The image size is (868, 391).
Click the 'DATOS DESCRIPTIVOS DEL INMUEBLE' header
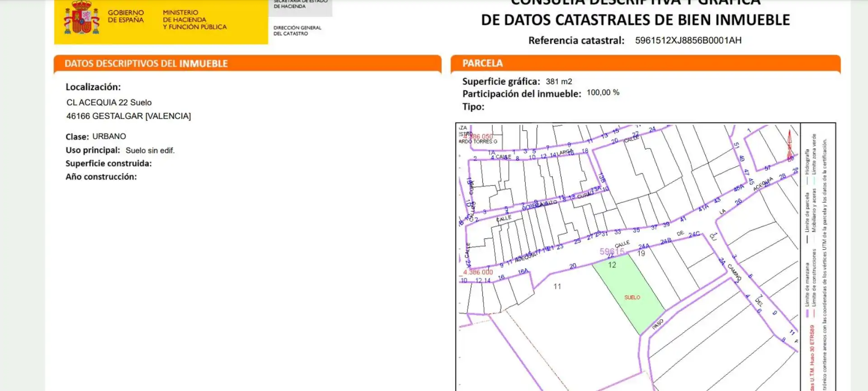pos(146,64)
